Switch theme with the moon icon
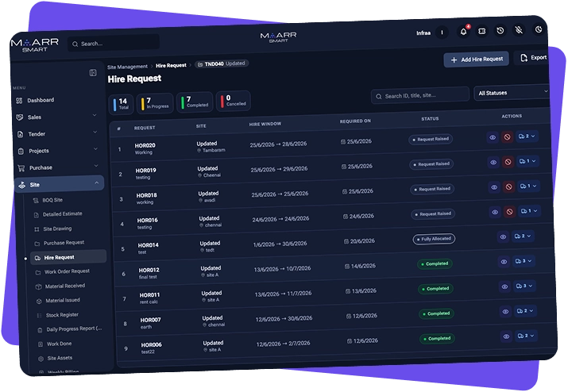 (x=539, y=29)
